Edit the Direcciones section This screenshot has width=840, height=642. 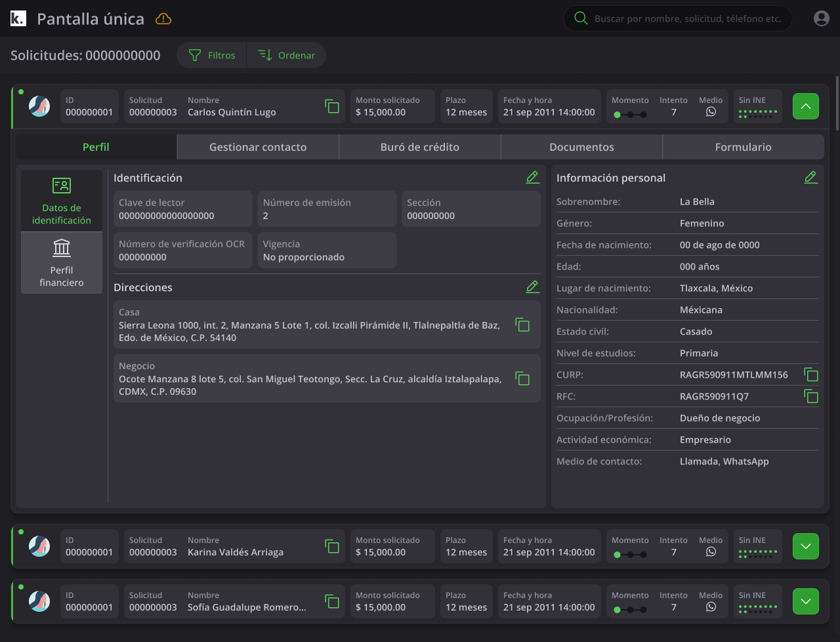(532, 287)
